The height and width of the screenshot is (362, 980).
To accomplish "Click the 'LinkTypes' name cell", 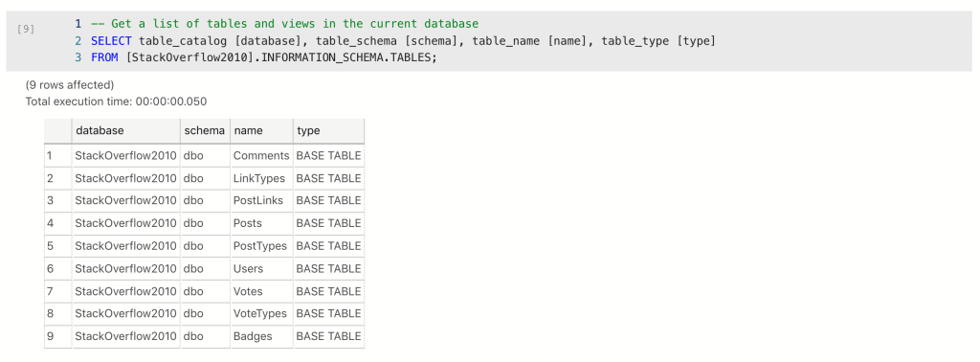I will [x=261, y=178].
